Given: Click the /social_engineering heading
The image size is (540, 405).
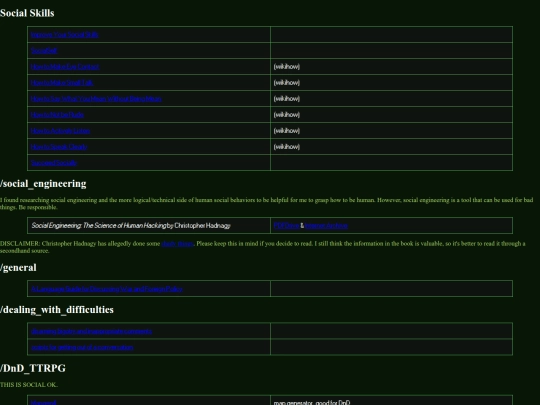Looking at the screenshot, I should click(x=43, y=184).
